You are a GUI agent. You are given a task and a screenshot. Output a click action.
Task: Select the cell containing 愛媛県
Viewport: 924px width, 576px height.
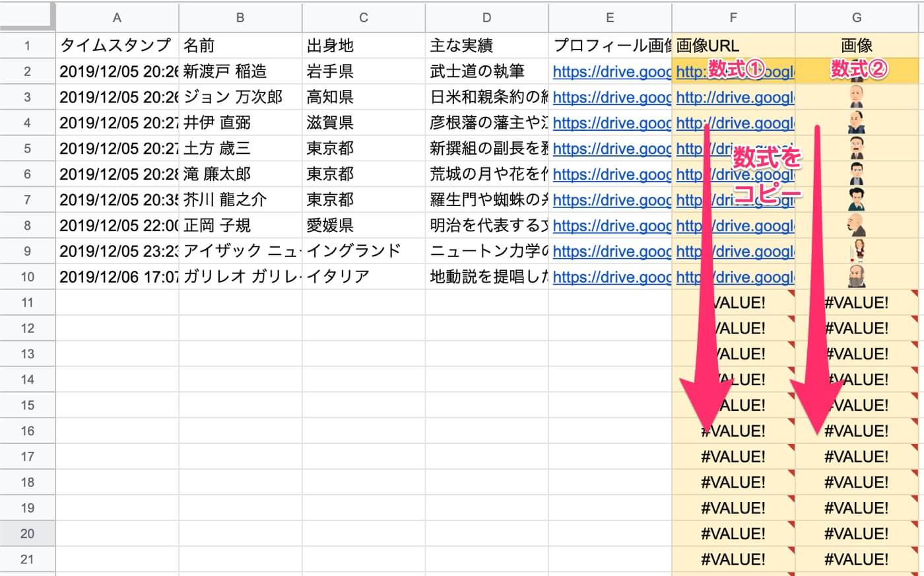click(x=362, y=225)
